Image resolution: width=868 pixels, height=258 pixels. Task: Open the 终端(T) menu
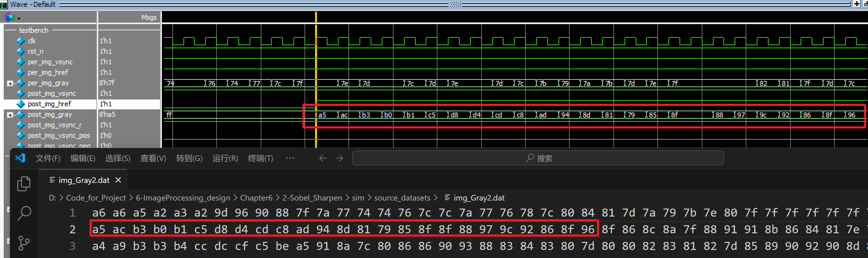260,158
